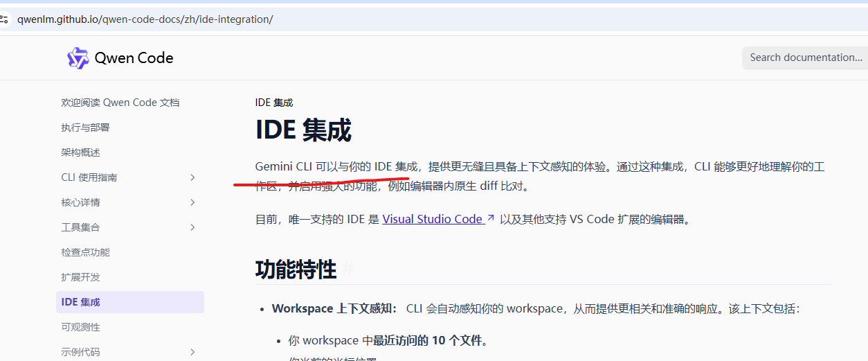This screenshot has width=868, height=361.
Task: Click the Qwen Code logo icon
Action: point(78,58)
